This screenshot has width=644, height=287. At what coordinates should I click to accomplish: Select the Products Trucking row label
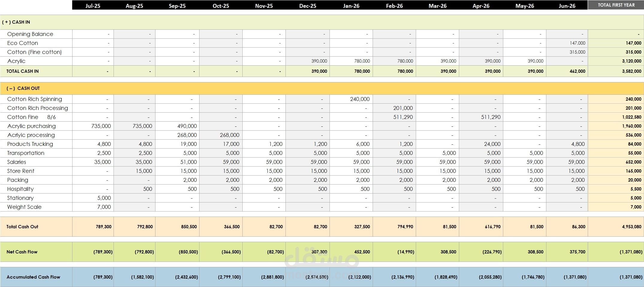[30, 144]
